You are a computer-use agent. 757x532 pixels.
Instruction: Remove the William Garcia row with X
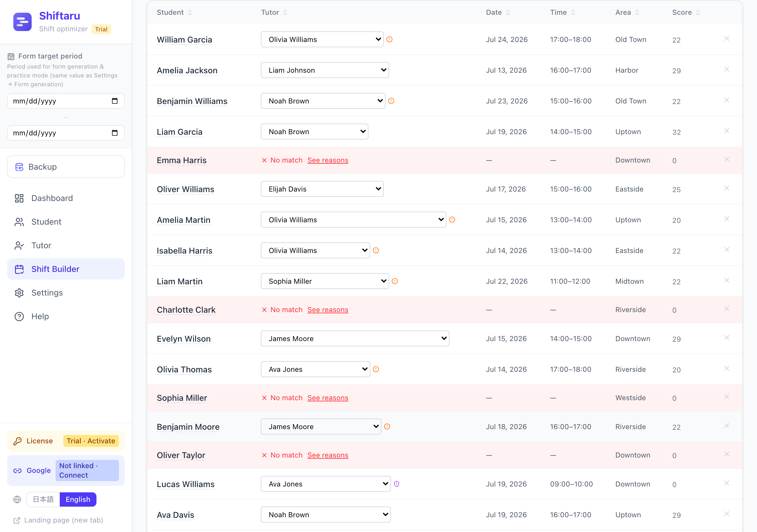click(x=727, y=38)
